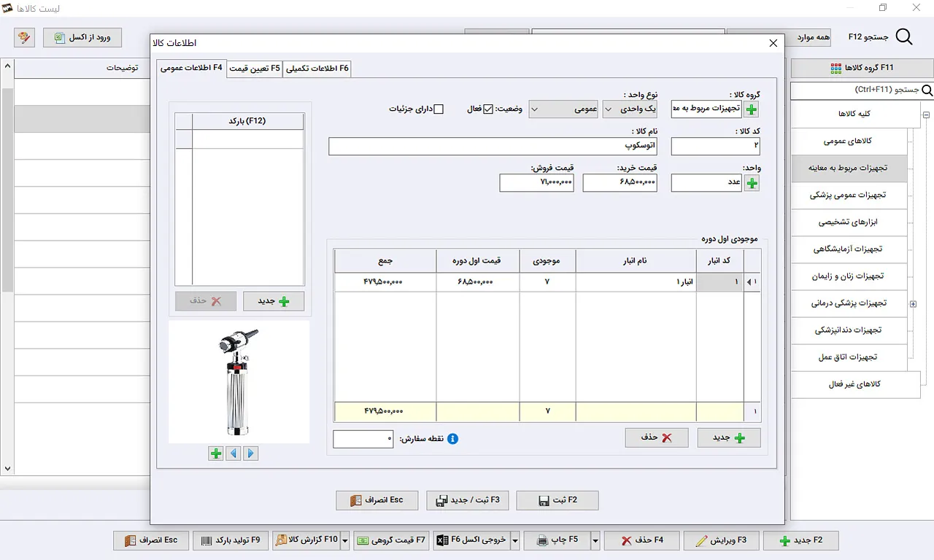Viewport: 934px width, 560px height.
Task: Show next product image arrow
Action: (251, 454)
